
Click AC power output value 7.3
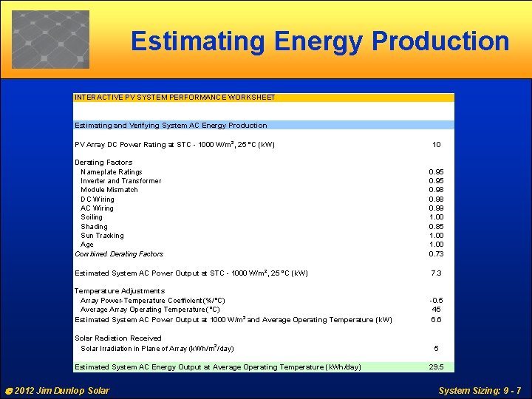click(x=436, y=273)
